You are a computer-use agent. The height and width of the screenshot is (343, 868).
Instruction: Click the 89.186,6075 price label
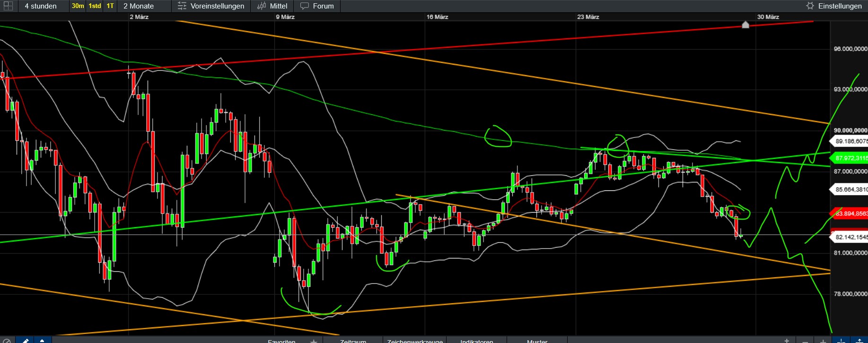point(850,141)
